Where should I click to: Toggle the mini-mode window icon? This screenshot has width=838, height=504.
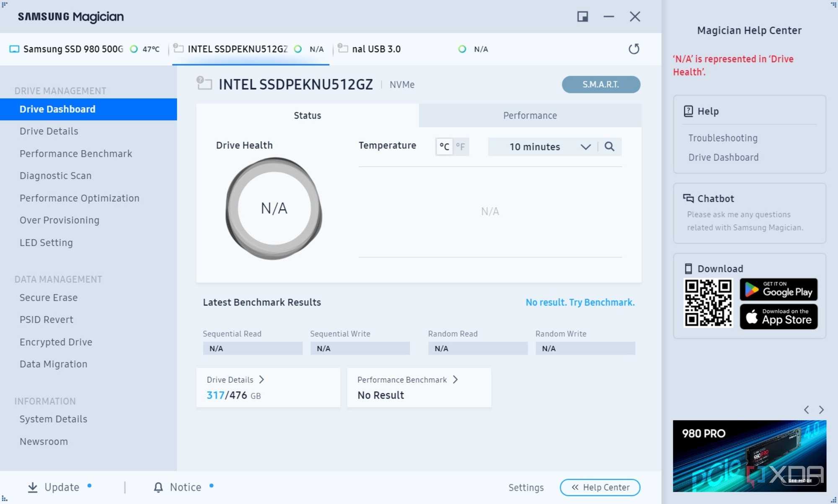[582, 17]
